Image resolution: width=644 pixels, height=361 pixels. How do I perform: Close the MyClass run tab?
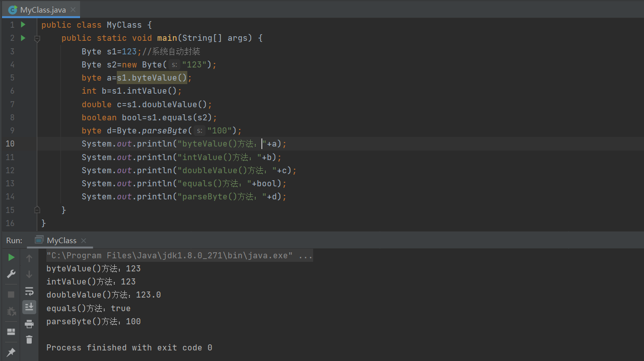84,241
